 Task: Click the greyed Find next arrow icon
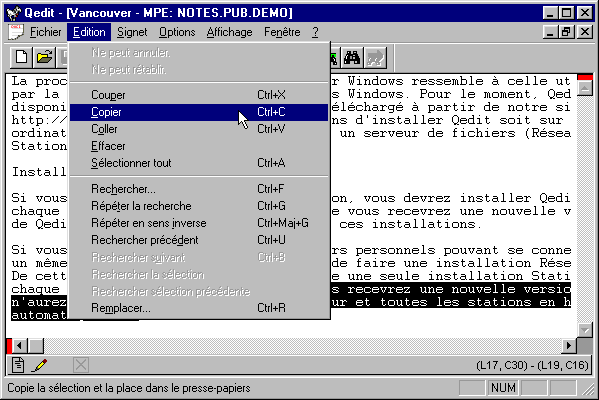pos(375,58)
